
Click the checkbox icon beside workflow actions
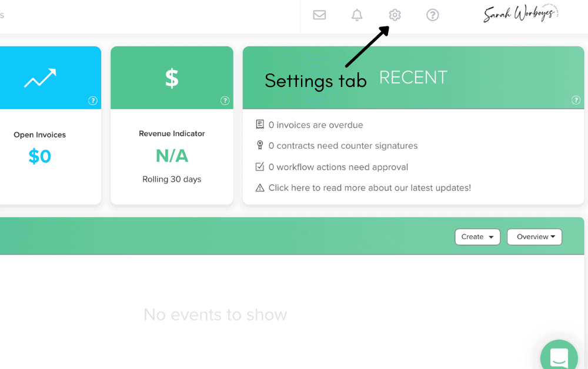[259, 167]
